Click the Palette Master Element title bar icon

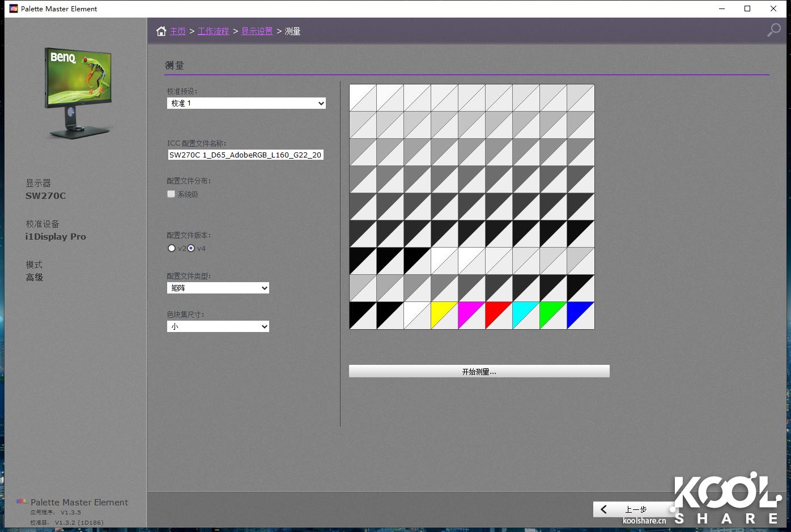pyautogui.click(x=14, y=8)
